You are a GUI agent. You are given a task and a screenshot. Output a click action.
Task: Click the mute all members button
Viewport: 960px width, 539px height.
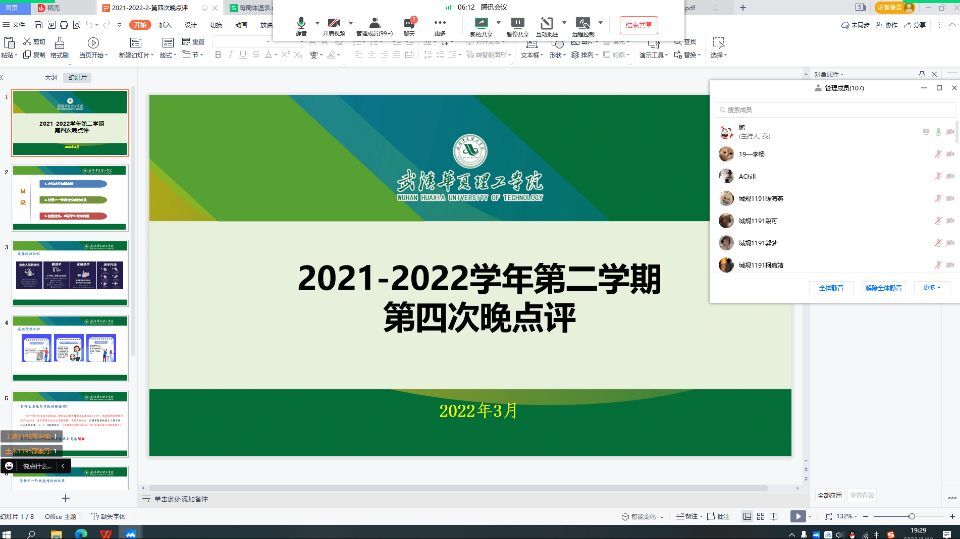(x=831, y=287)
